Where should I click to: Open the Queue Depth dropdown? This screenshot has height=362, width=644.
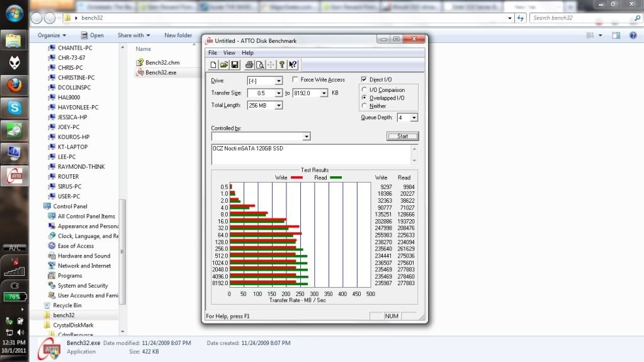[x=414, y=118]
